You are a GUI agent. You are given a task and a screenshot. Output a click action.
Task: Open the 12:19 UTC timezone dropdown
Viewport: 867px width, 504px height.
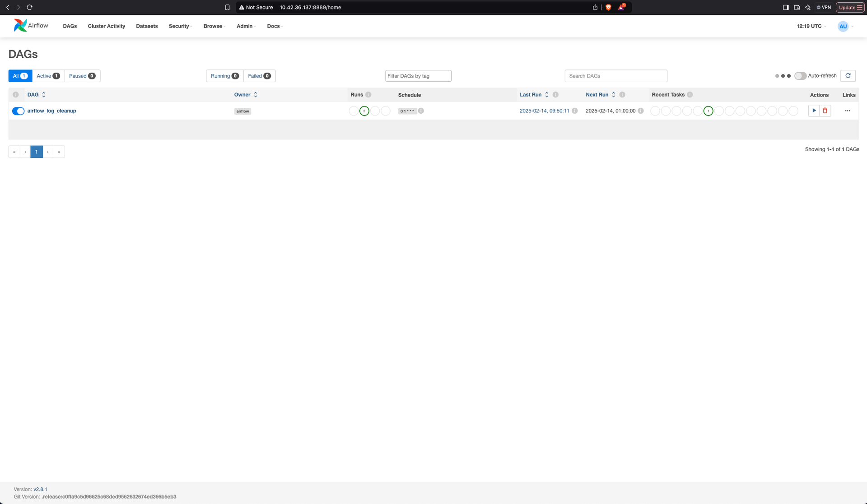(x=811, y=26)
